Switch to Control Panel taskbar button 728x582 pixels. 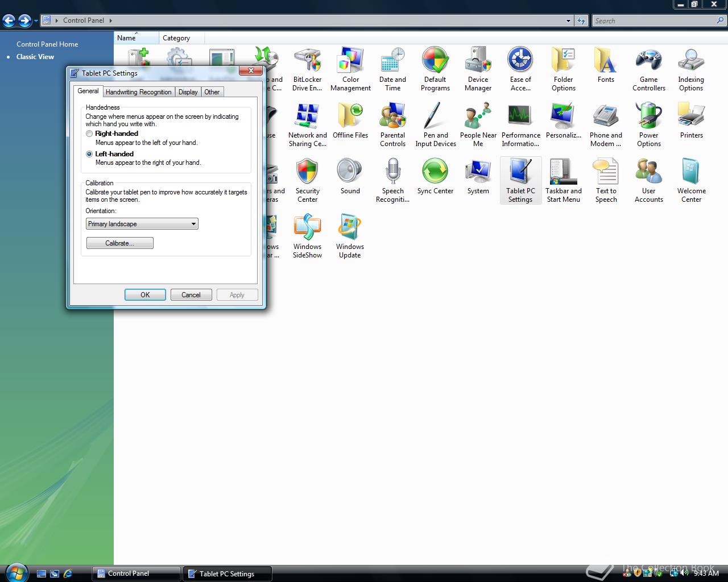point(136,573)
